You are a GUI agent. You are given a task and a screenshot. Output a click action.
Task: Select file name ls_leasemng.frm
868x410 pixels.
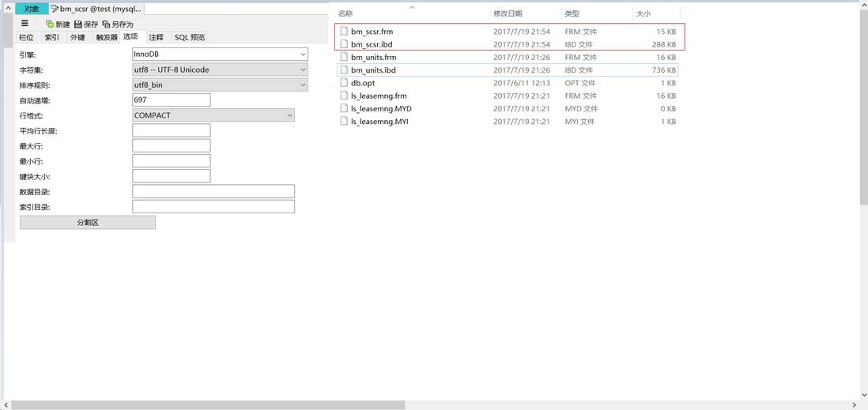[x=379, y=96]
